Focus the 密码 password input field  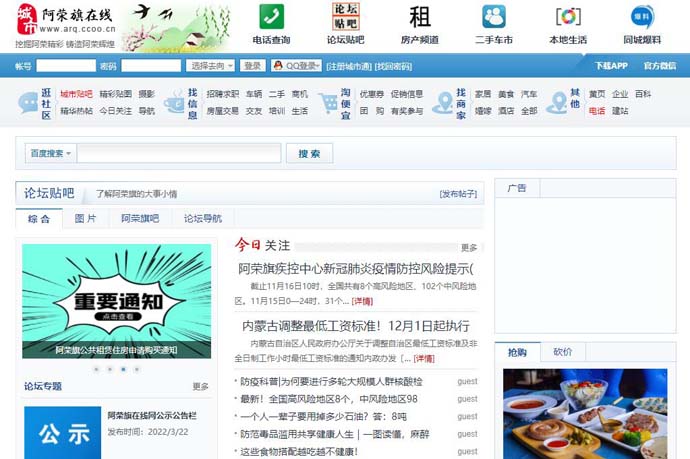tap(151, 66)
